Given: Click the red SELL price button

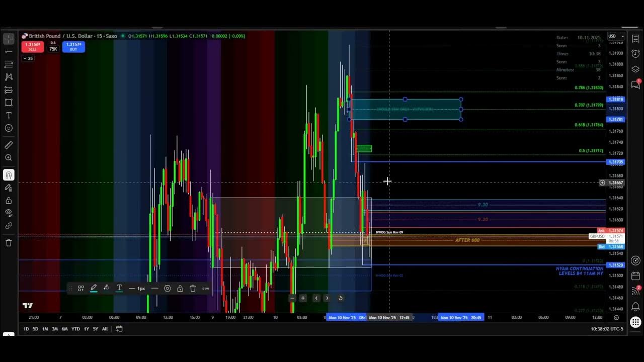Looking at the screenshot, I should (32, 47).
